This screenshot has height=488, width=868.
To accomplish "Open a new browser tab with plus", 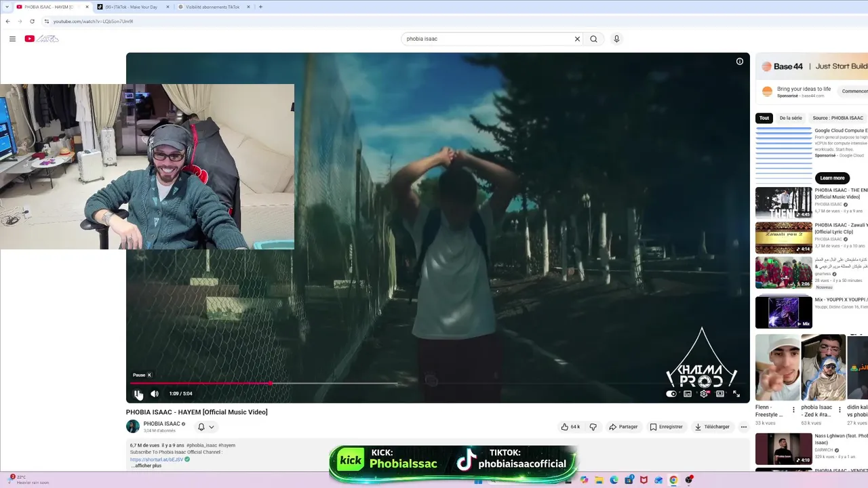I will pyautogui.click(x=260, y=7).
